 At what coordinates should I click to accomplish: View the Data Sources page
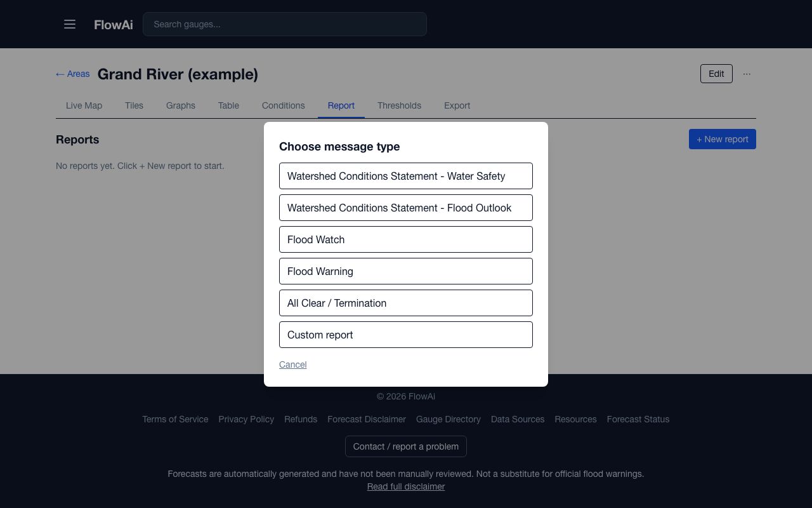point(518,419)
